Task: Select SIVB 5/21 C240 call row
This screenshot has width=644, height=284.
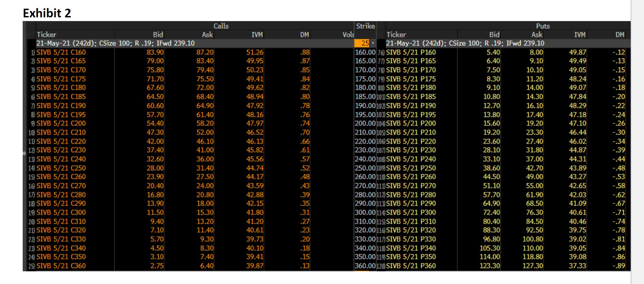Action: click(190, 159)
